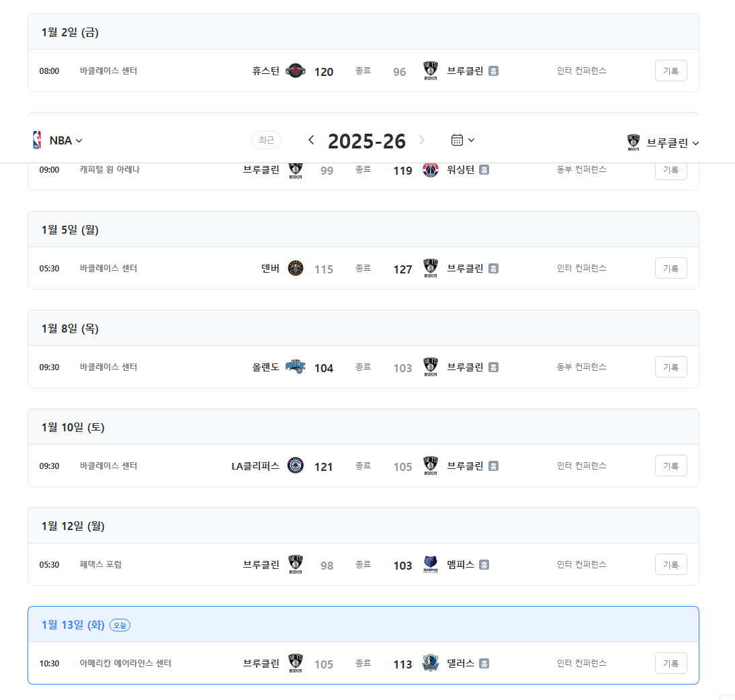735x700 pixels.
Task: Select the 1월 13일 (화) today header
Action: click(x=73, y=625)
